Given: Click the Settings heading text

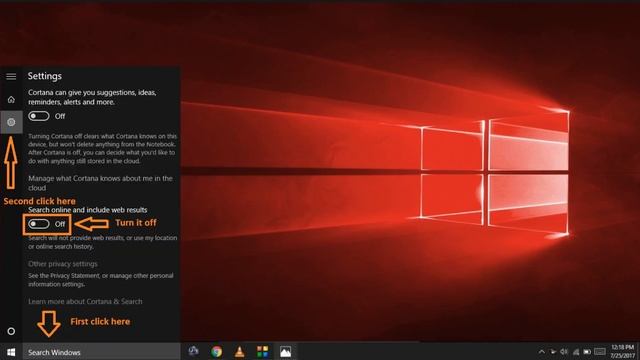Looking at the screenshot, I should coord(45,76).
